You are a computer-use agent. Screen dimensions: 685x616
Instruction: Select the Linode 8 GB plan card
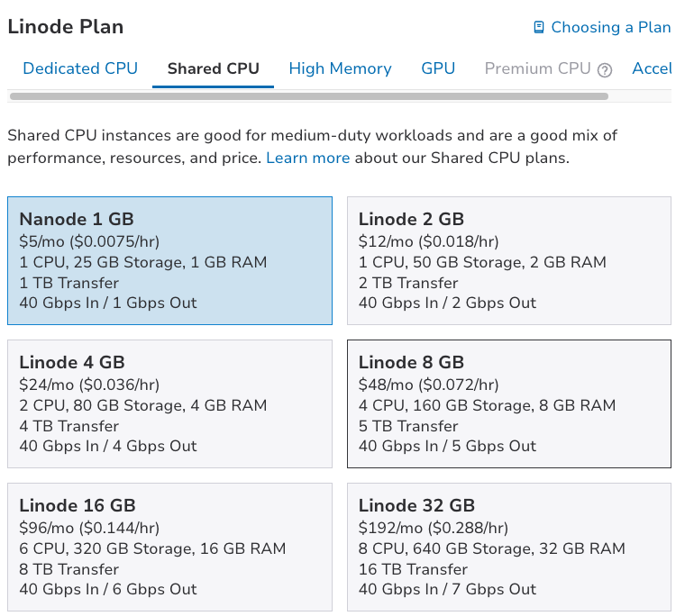click(x=509, y=403)
